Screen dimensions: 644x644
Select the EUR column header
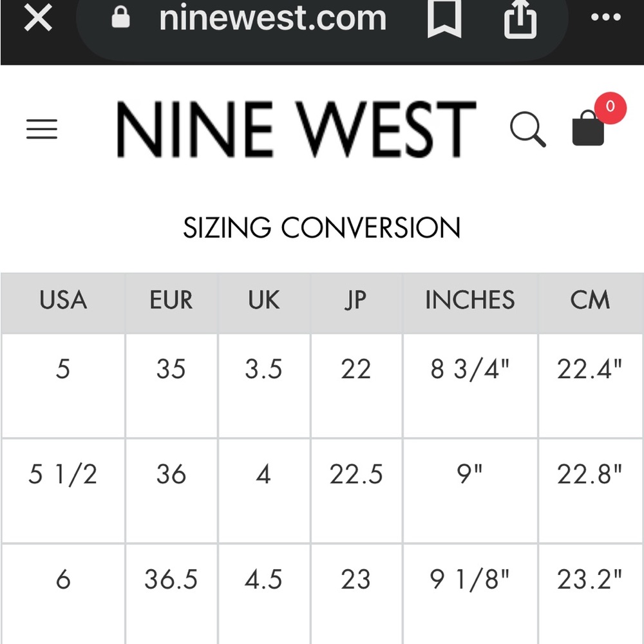click(x=171, y=303)
